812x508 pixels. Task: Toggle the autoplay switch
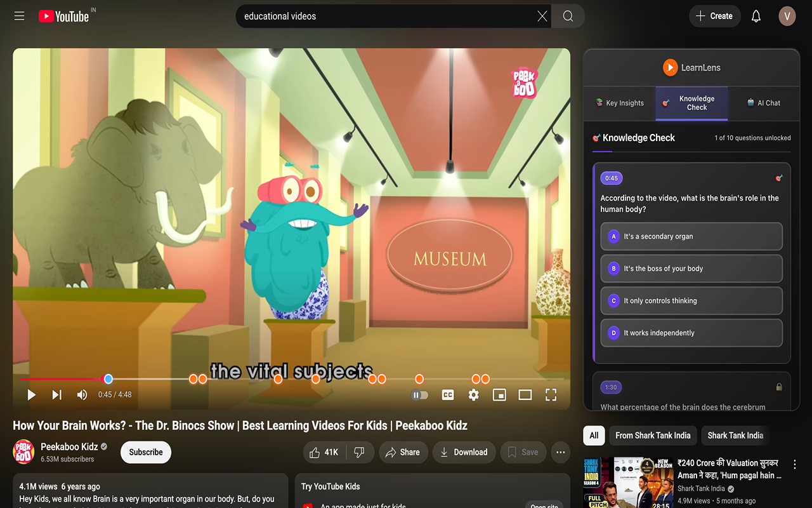[x=420, y=395]
